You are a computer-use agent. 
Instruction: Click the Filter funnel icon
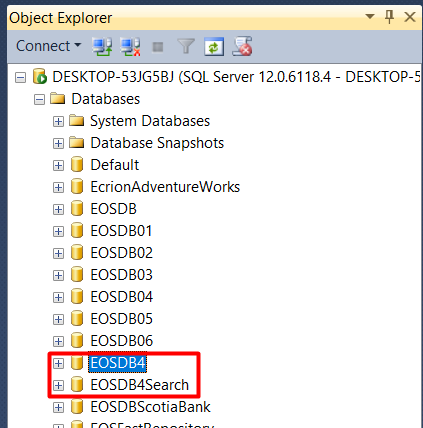pos(186,46)
